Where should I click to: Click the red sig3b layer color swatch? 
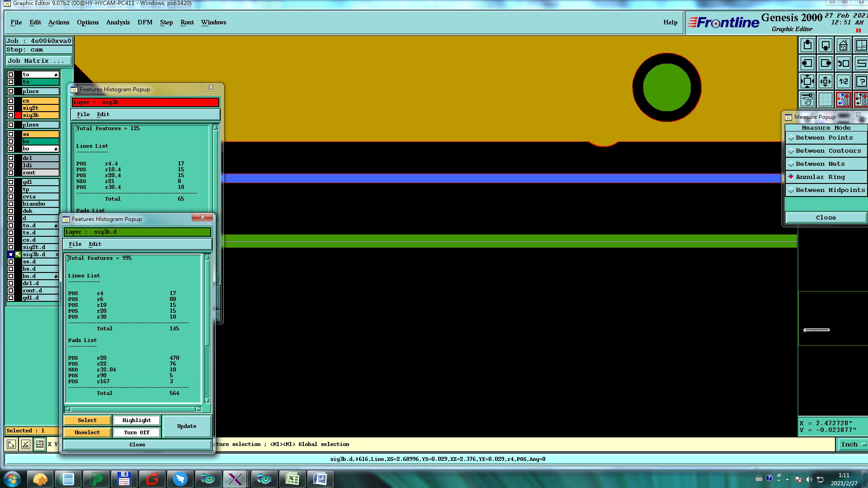(x=18, y=115)
